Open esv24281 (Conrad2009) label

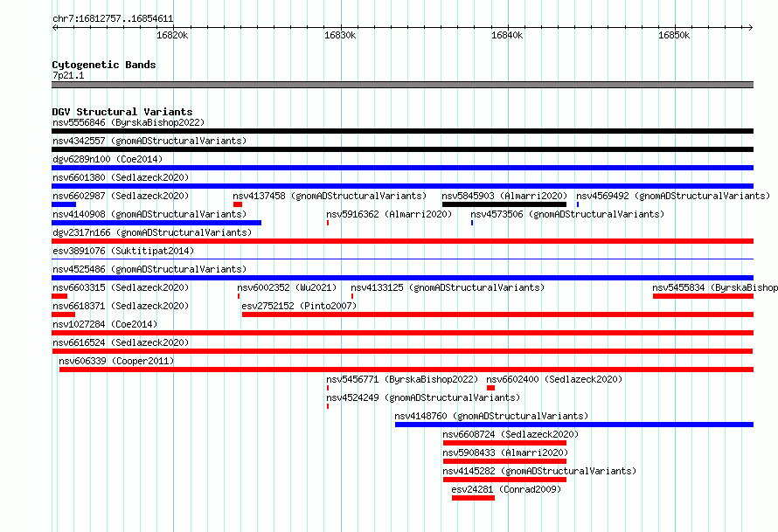tap(506, 489)
